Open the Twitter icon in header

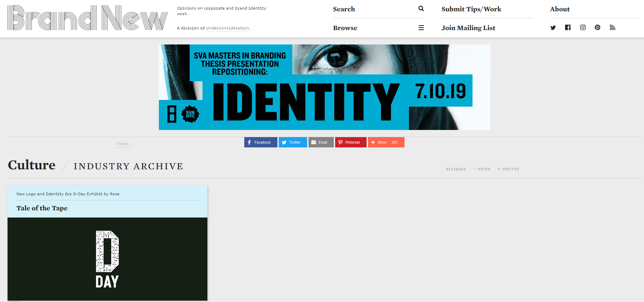553,28
